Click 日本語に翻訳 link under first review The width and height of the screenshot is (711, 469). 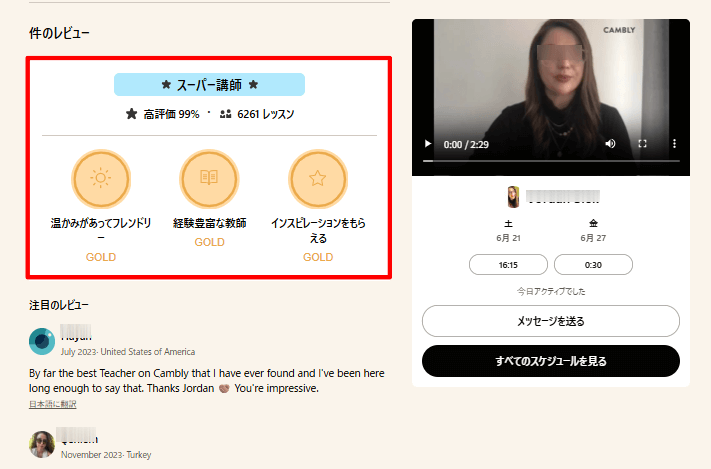click(x=53, y=404)
